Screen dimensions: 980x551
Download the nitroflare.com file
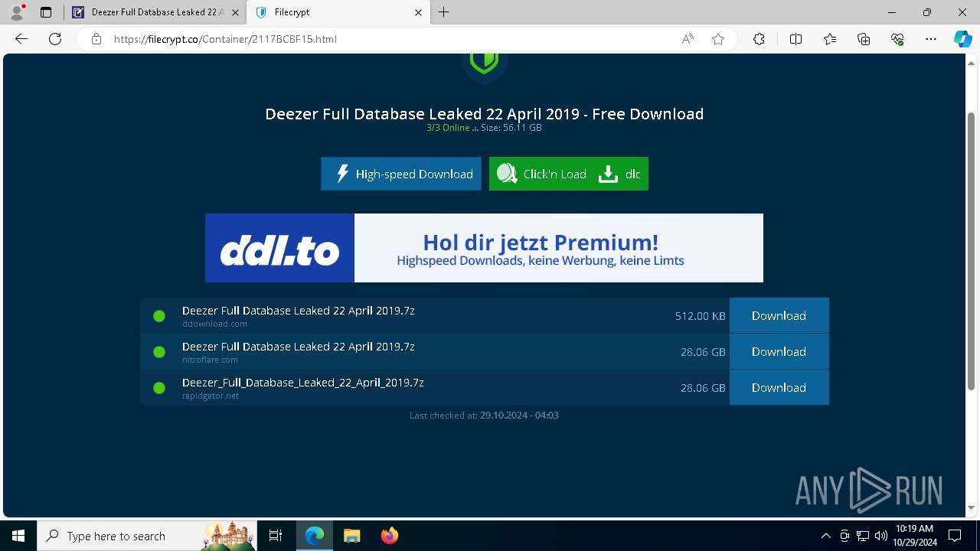779,351
